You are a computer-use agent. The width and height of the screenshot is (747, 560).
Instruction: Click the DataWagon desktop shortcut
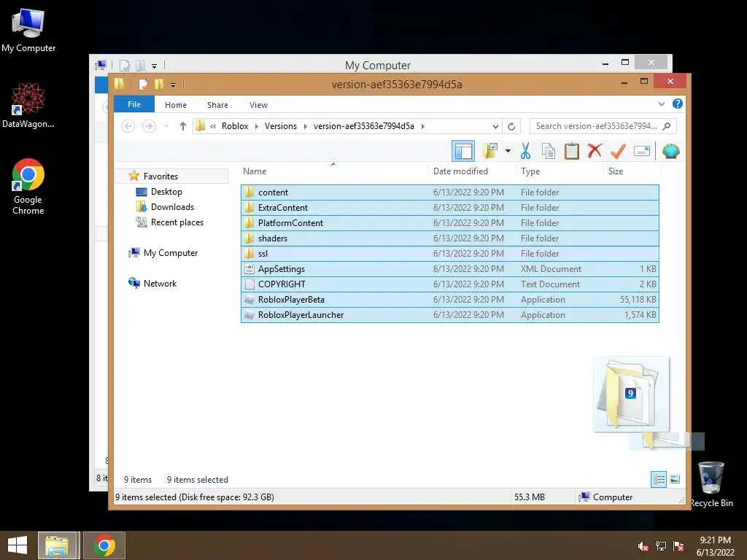[28, 105]
